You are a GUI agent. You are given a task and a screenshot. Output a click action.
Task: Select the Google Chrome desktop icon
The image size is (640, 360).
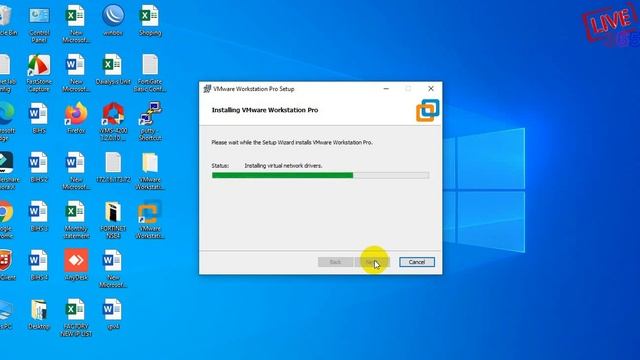tap(6, 220)
